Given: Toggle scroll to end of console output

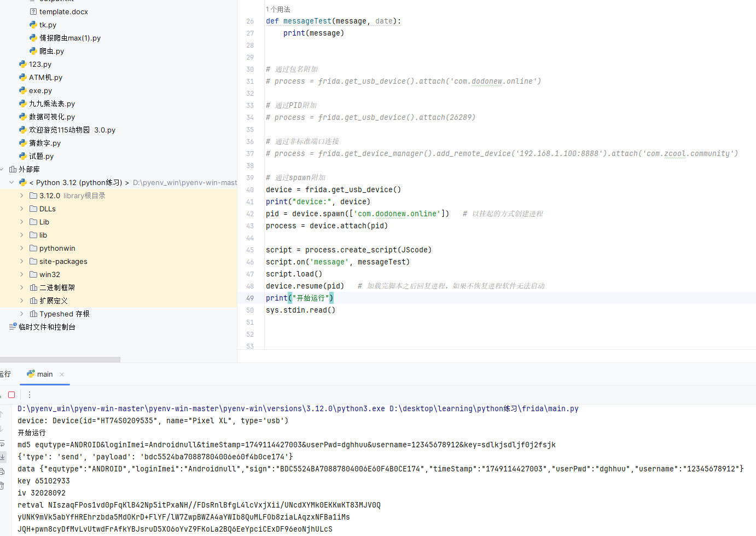Looking at the screenshot, I should coord(2,457).
